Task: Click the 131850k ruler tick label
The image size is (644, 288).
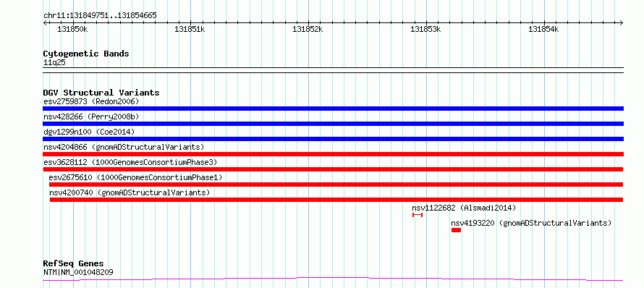Action: click(x=72, y=29)
